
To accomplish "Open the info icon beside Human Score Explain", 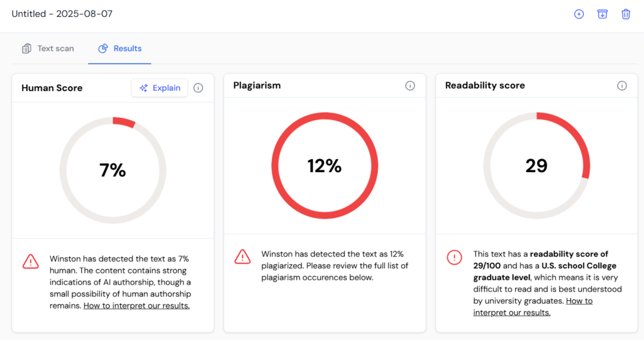I will click(x=198, y=88).
